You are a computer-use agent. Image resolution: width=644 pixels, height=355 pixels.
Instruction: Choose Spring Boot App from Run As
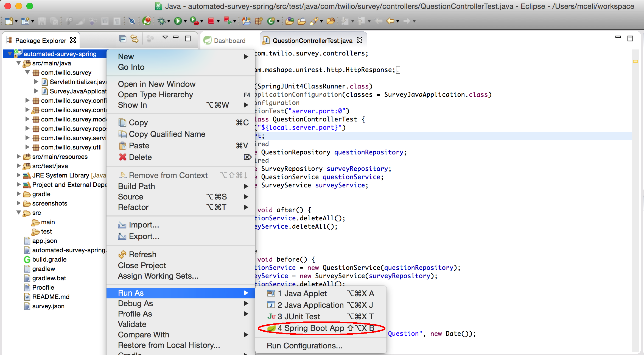pyautogui.click(x=321, y=328)
